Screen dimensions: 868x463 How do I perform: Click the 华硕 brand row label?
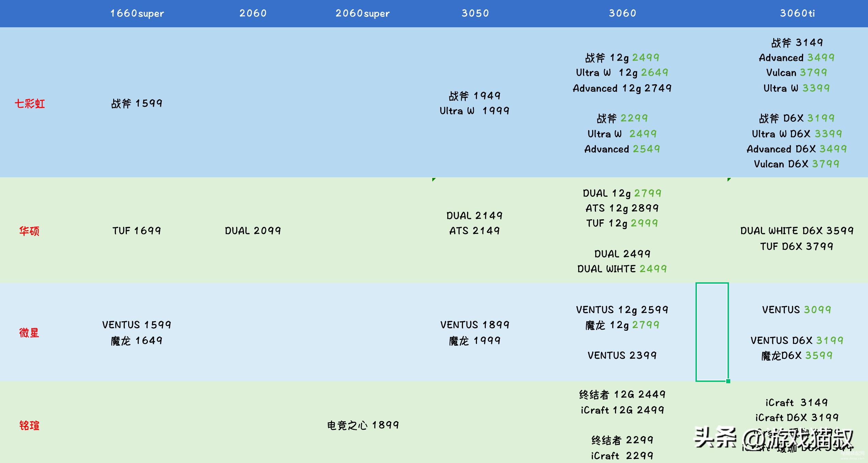(29, 231)
